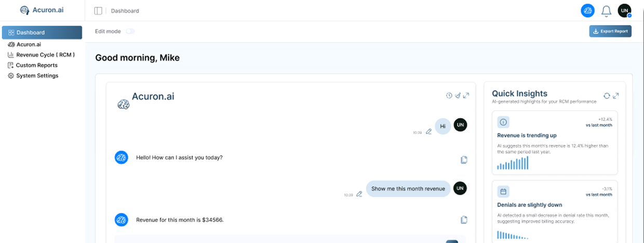Screen dimensions: 644x243
Task: Click the Export Report button
Action: click(x=610, y=31)
